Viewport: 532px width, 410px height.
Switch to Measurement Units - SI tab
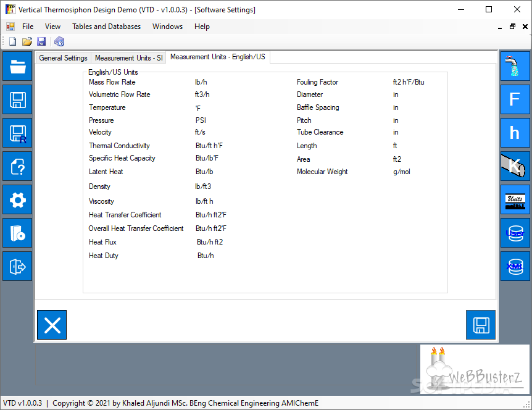[128, 58]
